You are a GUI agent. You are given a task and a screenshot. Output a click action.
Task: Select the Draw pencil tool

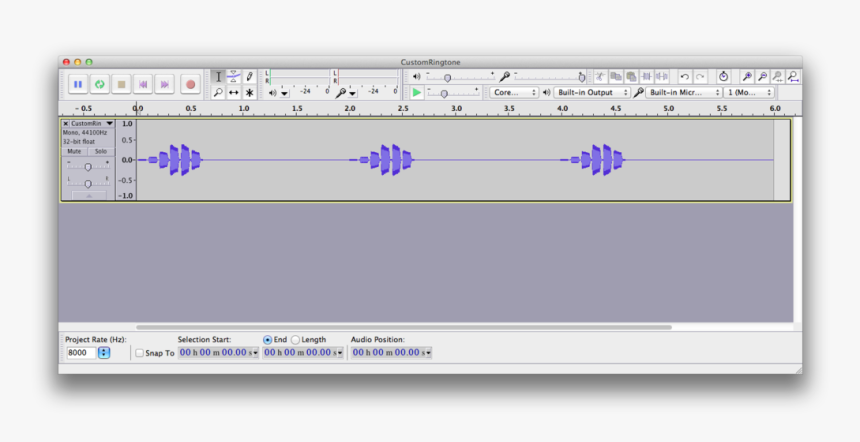250,77
